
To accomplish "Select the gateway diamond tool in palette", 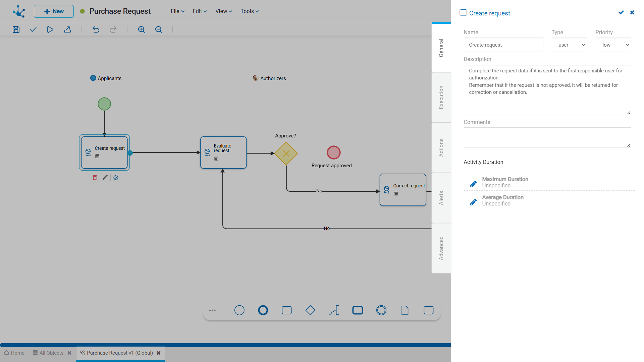I will click(310, 310).
